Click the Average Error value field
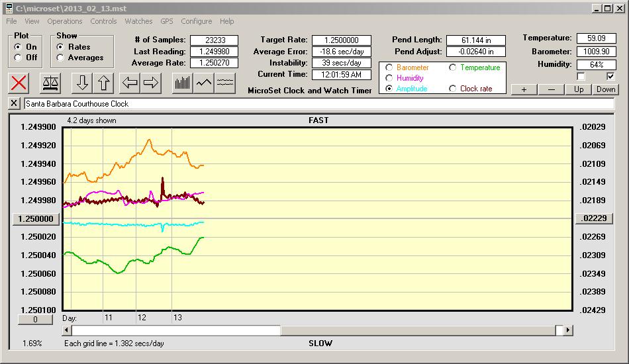Viewport: 629px width, 364px height. click(342, 52)
